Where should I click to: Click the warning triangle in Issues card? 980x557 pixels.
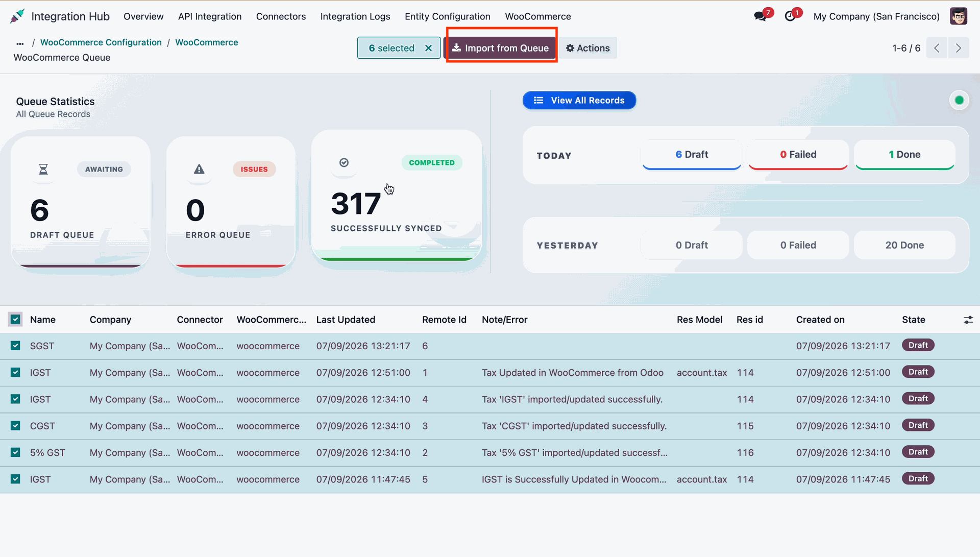[199, 169]
